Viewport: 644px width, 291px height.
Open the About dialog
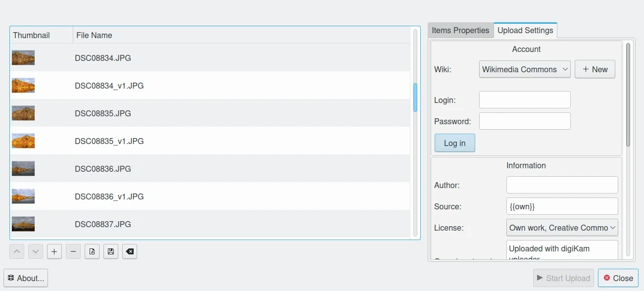tap(26, 278)
